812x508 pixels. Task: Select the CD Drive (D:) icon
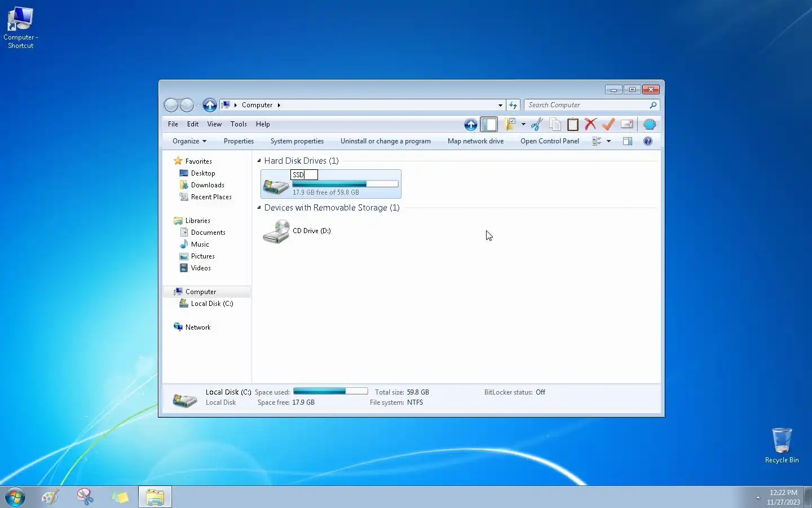pyautogui.click(x=276, y=231)
